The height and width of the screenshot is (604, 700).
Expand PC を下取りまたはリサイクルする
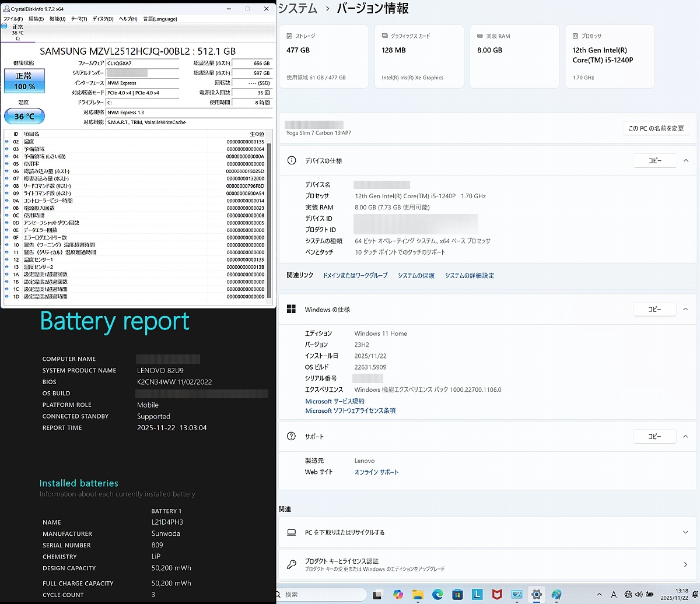tap(685, 532)
